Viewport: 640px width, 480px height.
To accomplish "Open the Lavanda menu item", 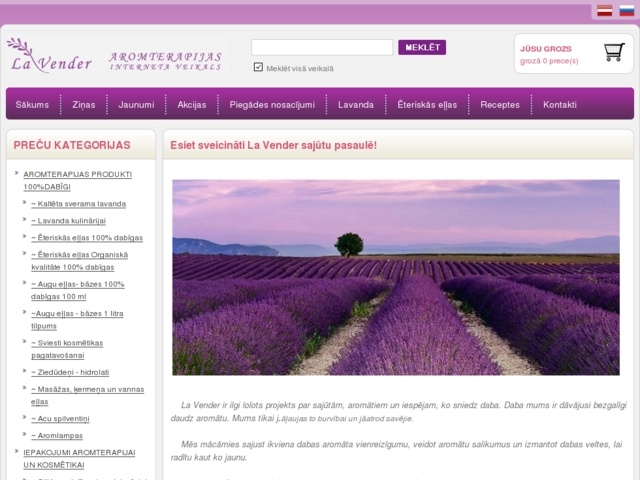I will pyautogui.click(x=356, y=104).
